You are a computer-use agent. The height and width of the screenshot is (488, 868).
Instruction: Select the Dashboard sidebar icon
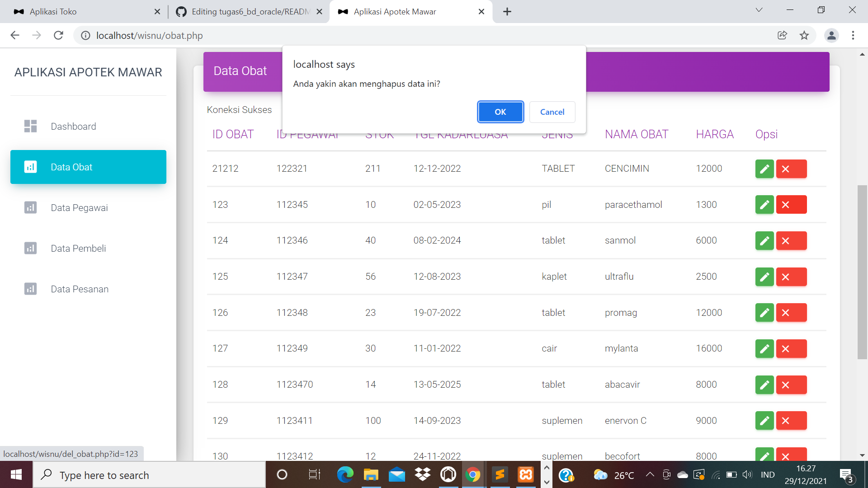[x=30, y=126]
